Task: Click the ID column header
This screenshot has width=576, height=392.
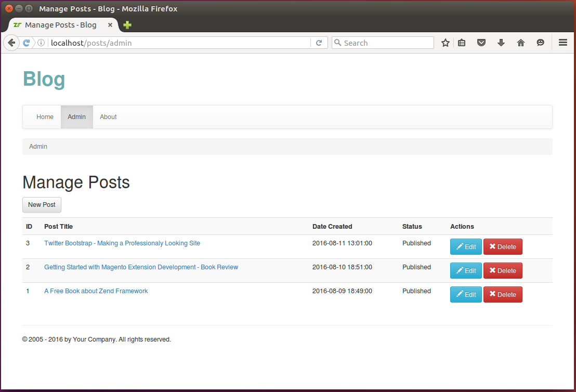Action: tap(29, 227)
